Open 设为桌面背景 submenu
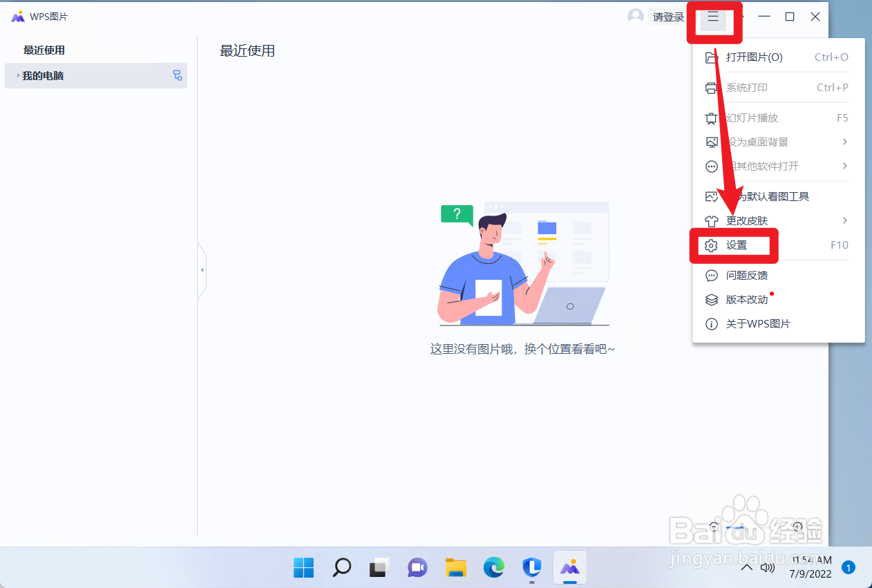872x588 pixels. 779,142
